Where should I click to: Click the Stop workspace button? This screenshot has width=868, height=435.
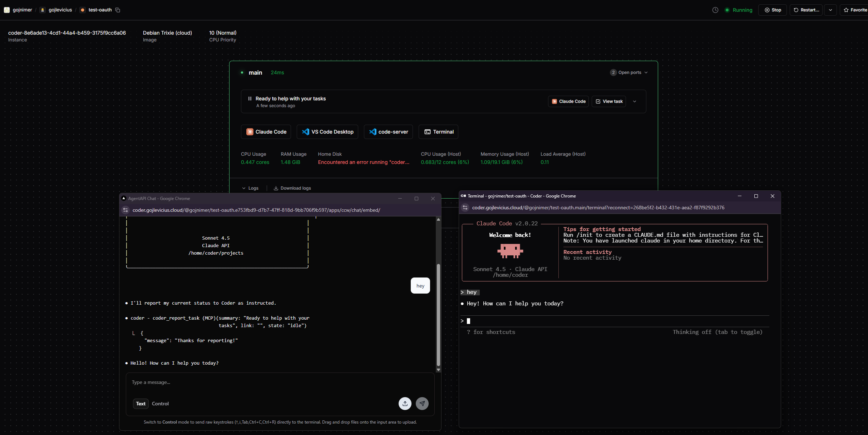(x=773, y=10)
